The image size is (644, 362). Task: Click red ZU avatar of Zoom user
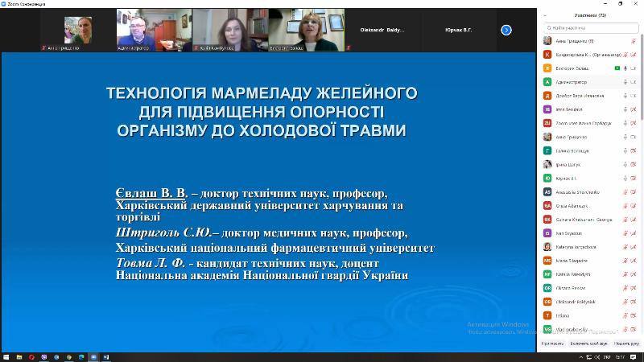coord(547,123)
